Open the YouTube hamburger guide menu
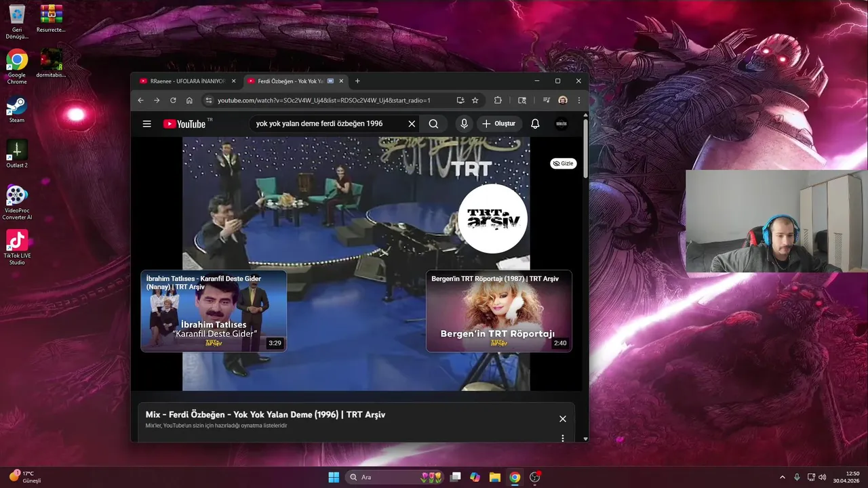This screenshot has width=868, height=488. (x=146, y=124)
